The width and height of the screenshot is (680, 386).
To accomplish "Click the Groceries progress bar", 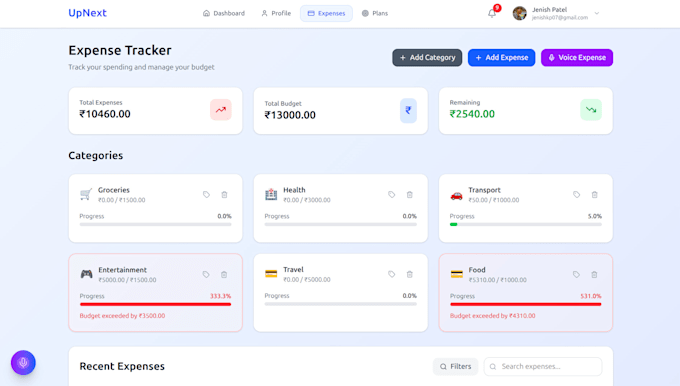I will (x=155, y=225).
